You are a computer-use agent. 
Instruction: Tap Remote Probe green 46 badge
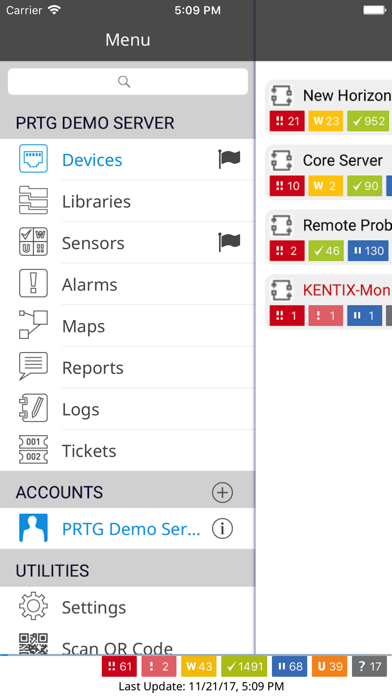pos(325,251)
